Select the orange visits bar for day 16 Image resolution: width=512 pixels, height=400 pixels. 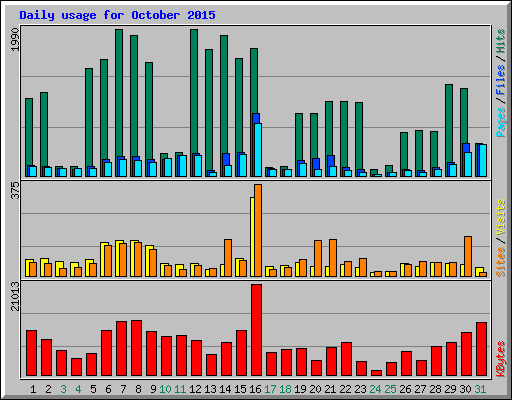[258, 230]
